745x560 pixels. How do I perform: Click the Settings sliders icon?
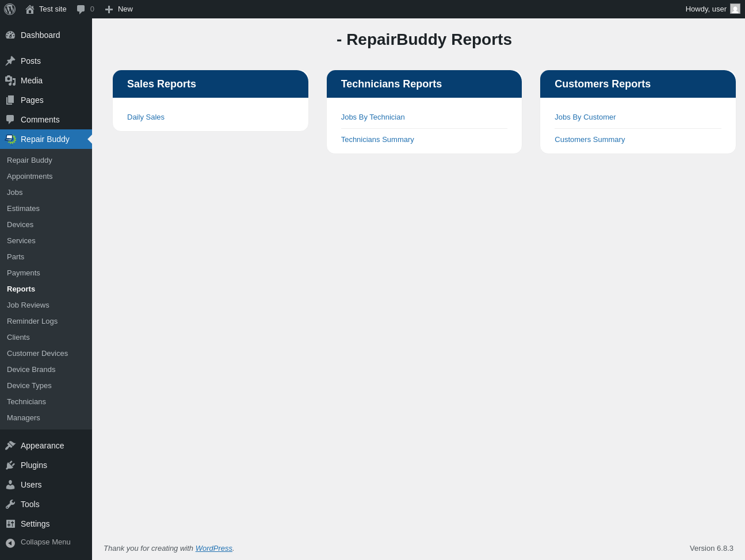click(x=10, y=524)
